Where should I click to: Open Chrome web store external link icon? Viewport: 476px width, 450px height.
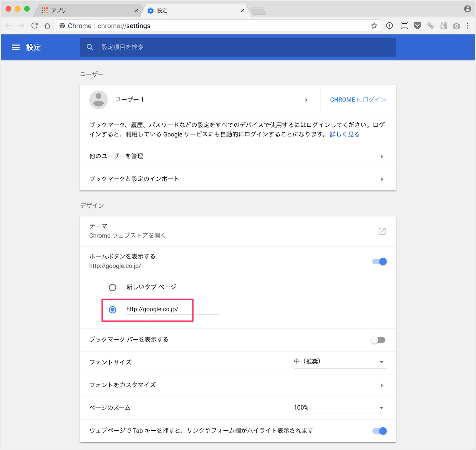pos(382,231)
